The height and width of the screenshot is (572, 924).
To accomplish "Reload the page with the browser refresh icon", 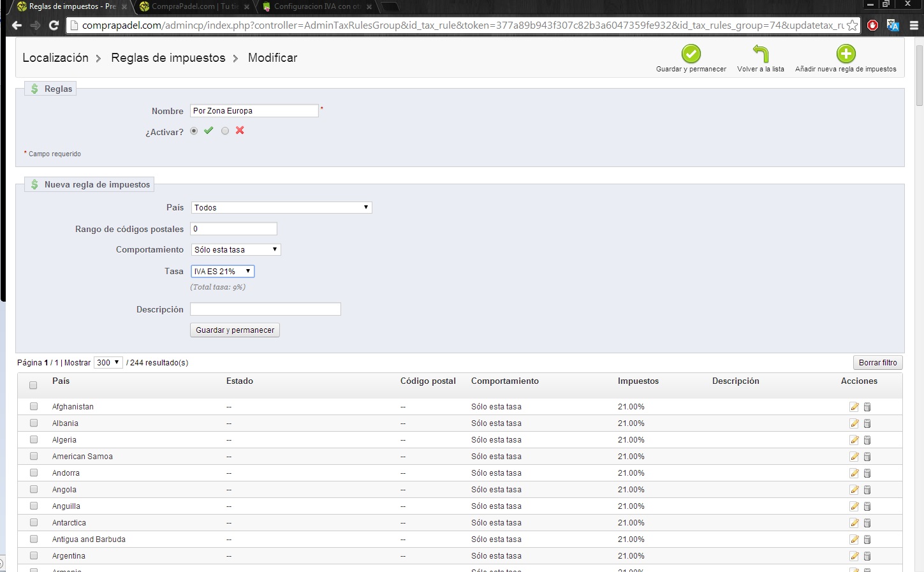I will pyautogui.click(x=54, y=26).
